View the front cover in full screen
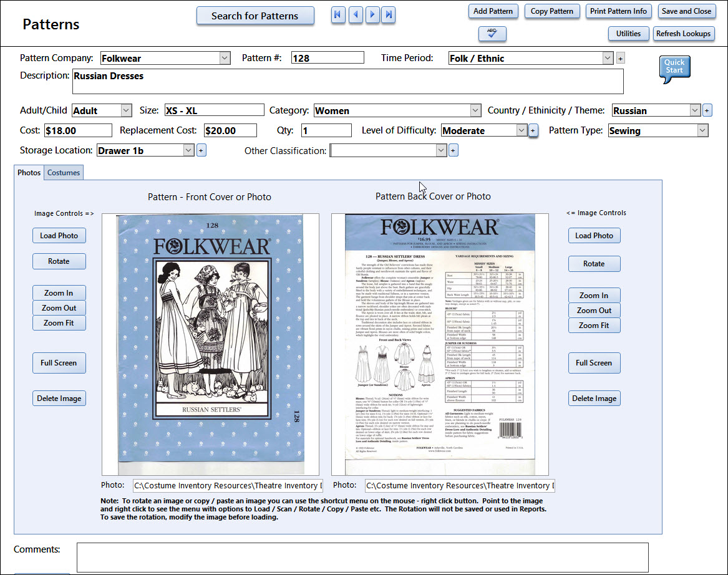This screenshot has width=728, height=575. pos(59,363)
